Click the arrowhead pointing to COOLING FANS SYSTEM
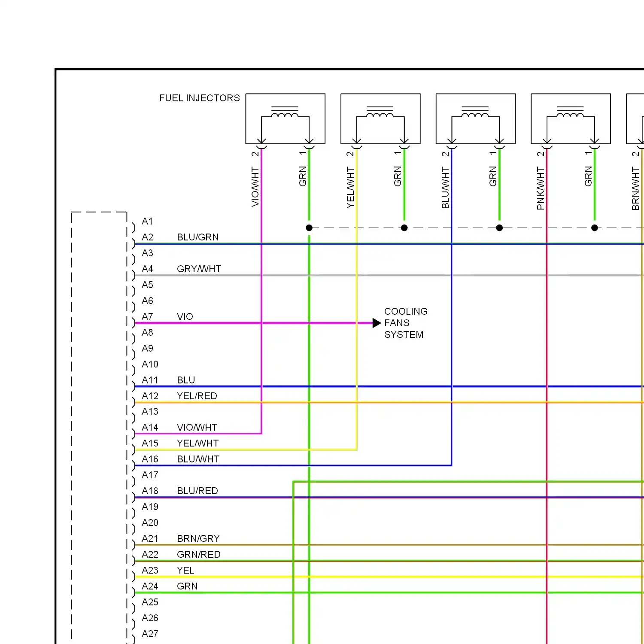Screen dimensions: 644x644 377,323
